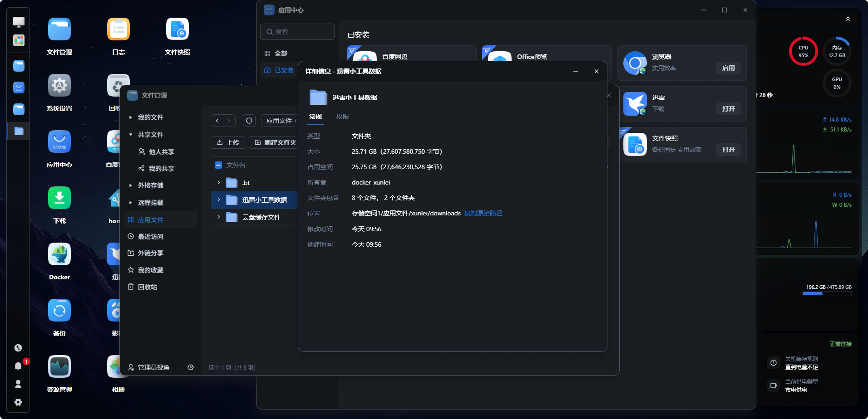This screenshot has width=868, height=419.
Task: Open the 文件快照 desktop icon
Action: pyautogui.click(x=178, y=29)
